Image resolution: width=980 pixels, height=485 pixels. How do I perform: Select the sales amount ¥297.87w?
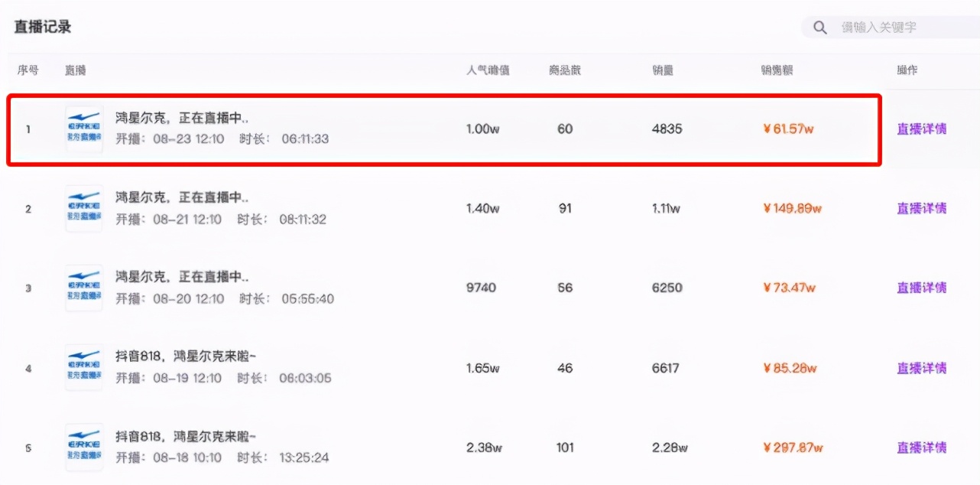click(x=793, y=448)
